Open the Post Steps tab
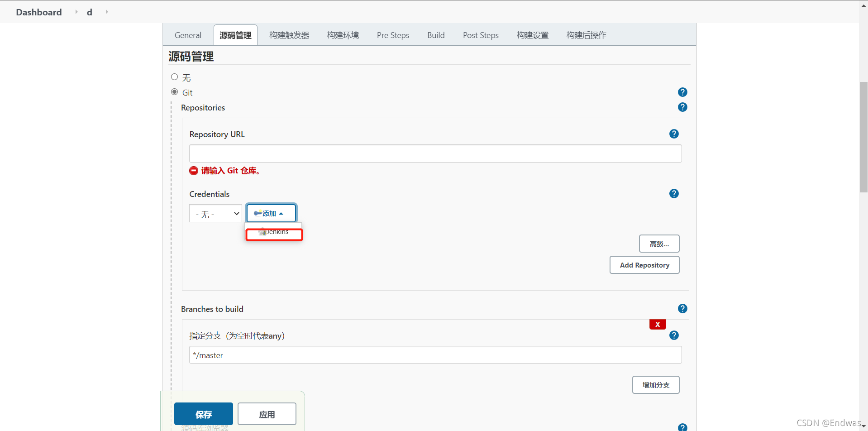 click(x=481, y=35)
